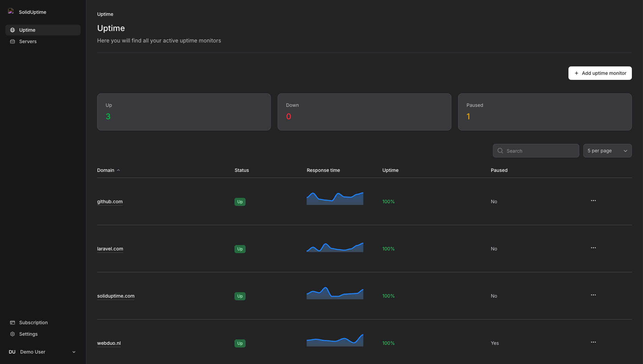Click the Paused column header
The height and width of the screenshot is (364, 643).
(499, 170)
